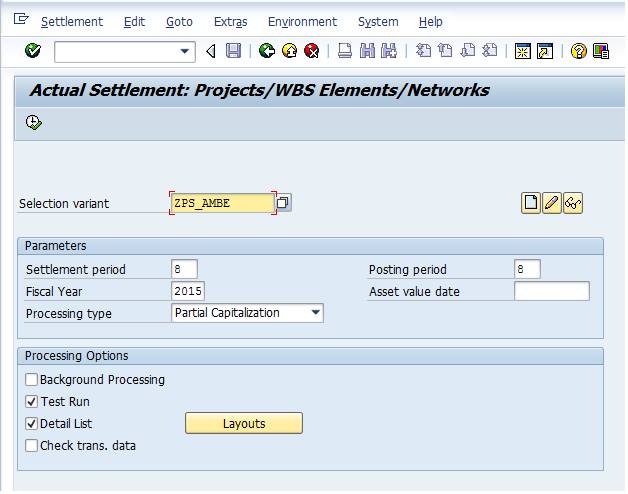Click the green Back arrow icon
628x494 pixels.
[x=267, y=51]
